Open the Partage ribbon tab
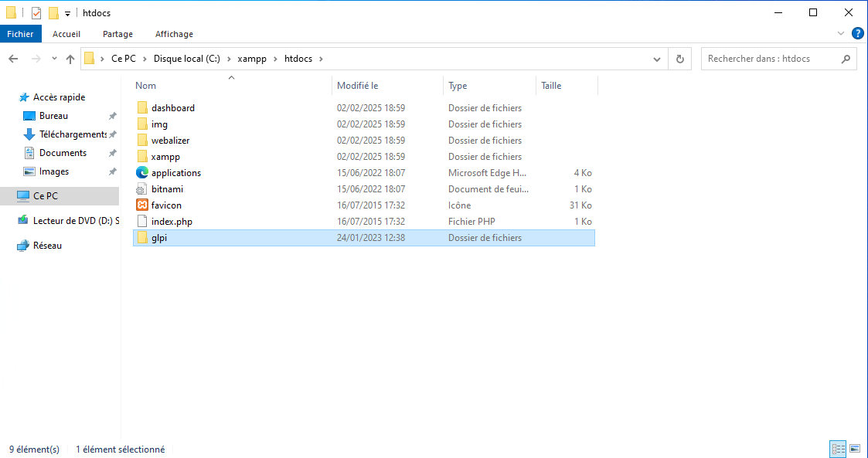868x458 pixels. 118,34
